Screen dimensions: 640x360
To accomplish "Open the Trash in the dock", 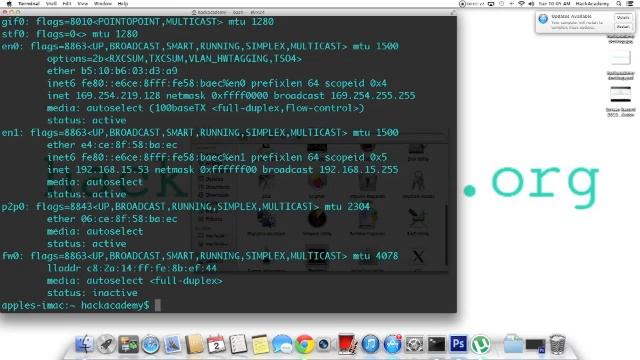I will (558, 344).
